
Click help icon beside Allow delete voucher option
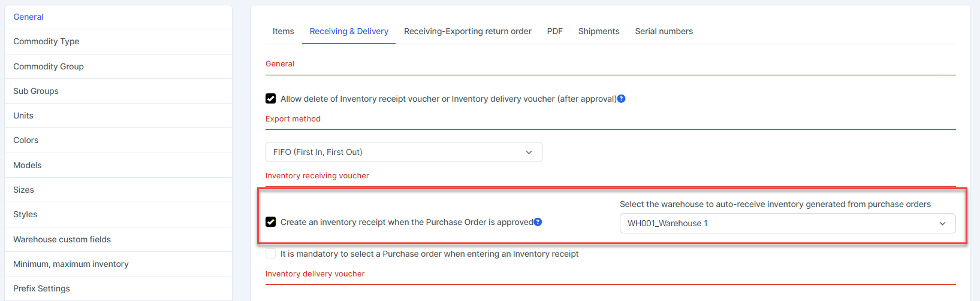[622, 99]
